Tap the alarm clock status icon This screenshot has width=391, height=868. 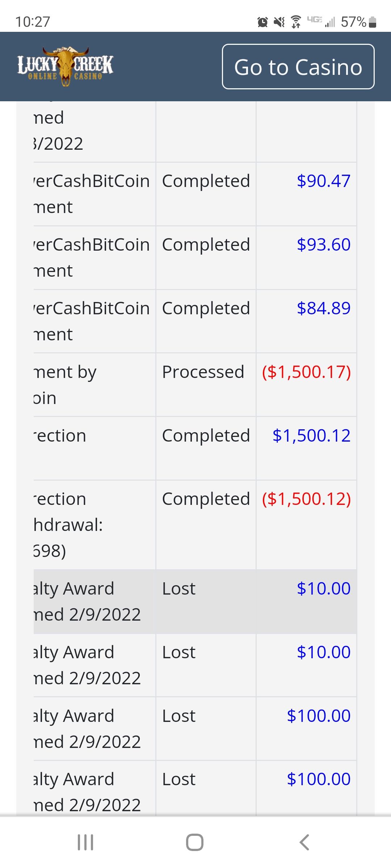click(x=262, y=22)
